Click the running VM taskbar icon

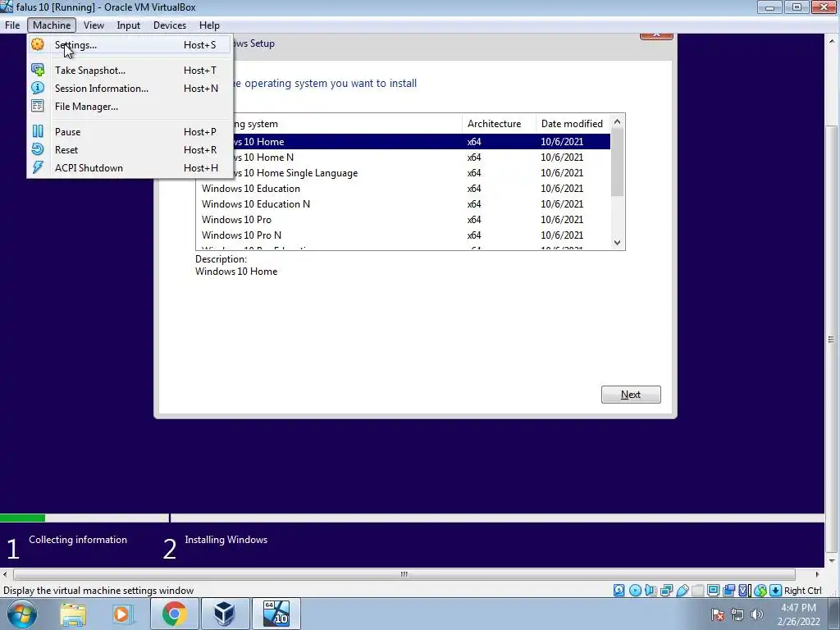(276, 614)
